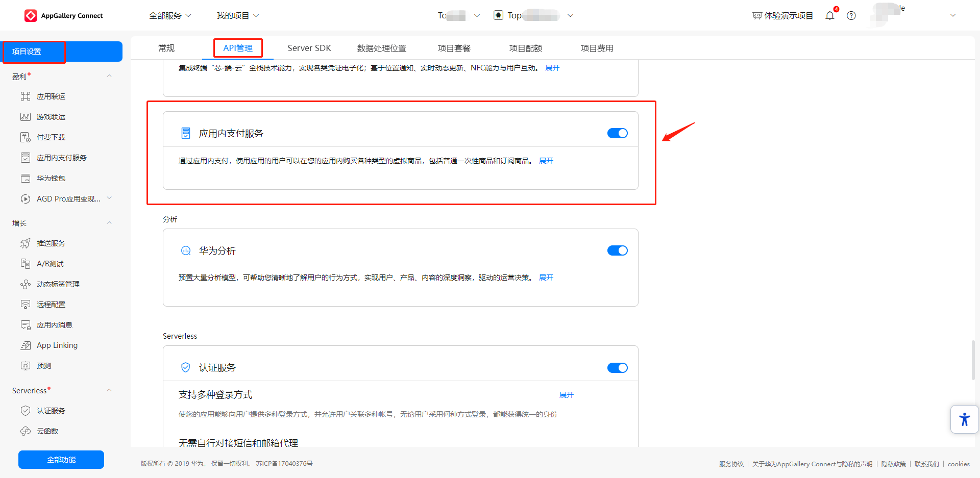Click the page vertical scrollbar thumb
Image resolution: width=980 pixels, height=478 pixels.
coord(973,360)
